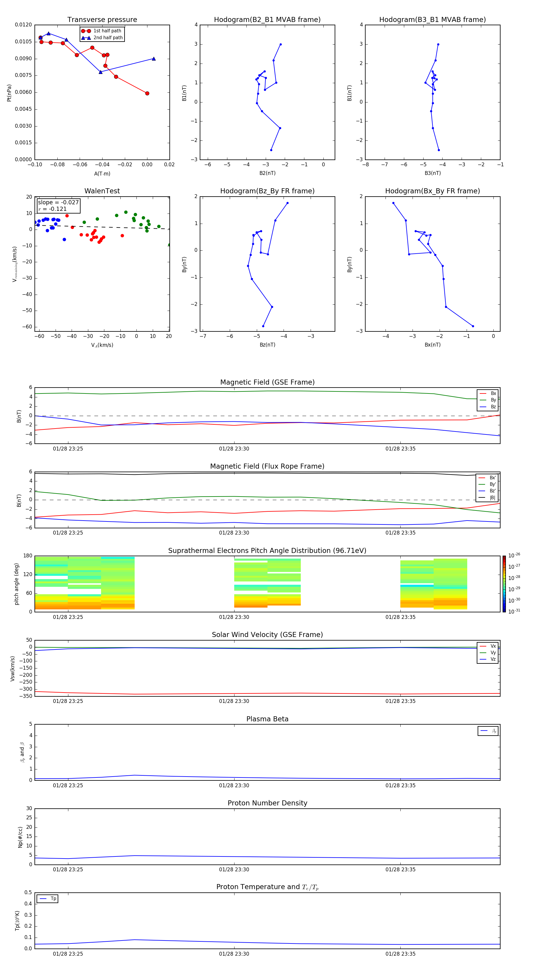
Task: Click the "V_remaining(km/s)" y-axis label
Action: pyautogui.click(x=15, y=264)
